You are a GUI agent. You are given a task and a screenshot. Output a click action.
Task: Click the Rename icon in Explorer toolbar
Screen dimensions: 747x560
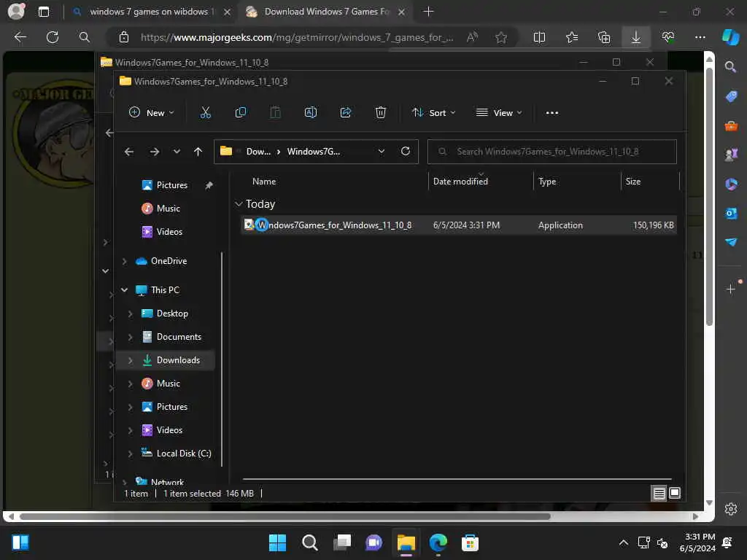[x=311, y=113]
